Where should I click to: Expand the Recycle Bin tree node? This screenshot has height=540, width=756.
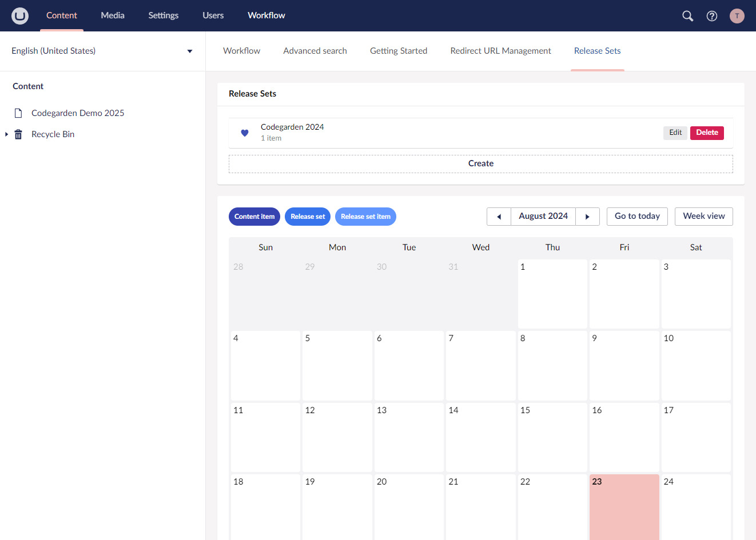[6, 134]
